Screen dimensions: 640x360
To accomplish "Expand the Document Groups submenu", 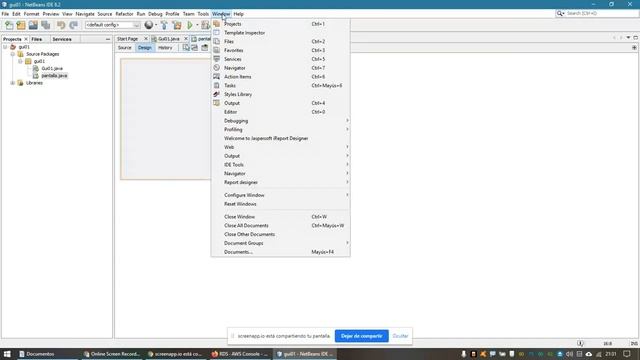I will tap(280, 243).
